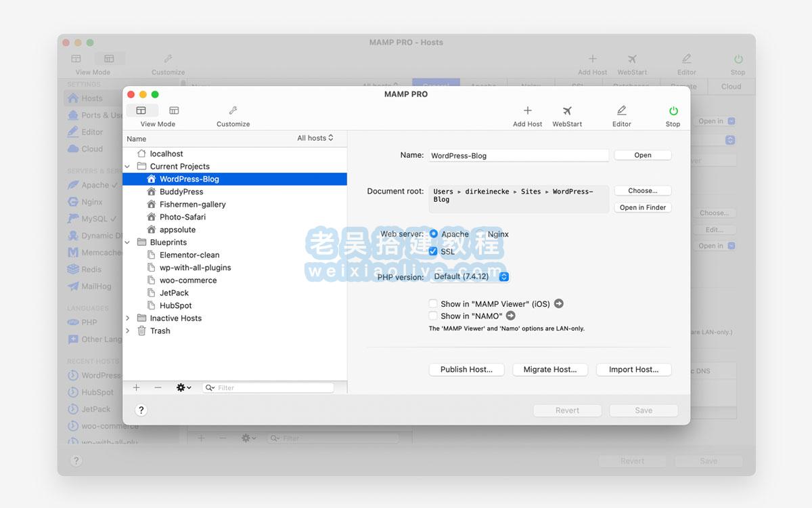
Task: Open the All hosts filter dropdown
Action: 315,137
